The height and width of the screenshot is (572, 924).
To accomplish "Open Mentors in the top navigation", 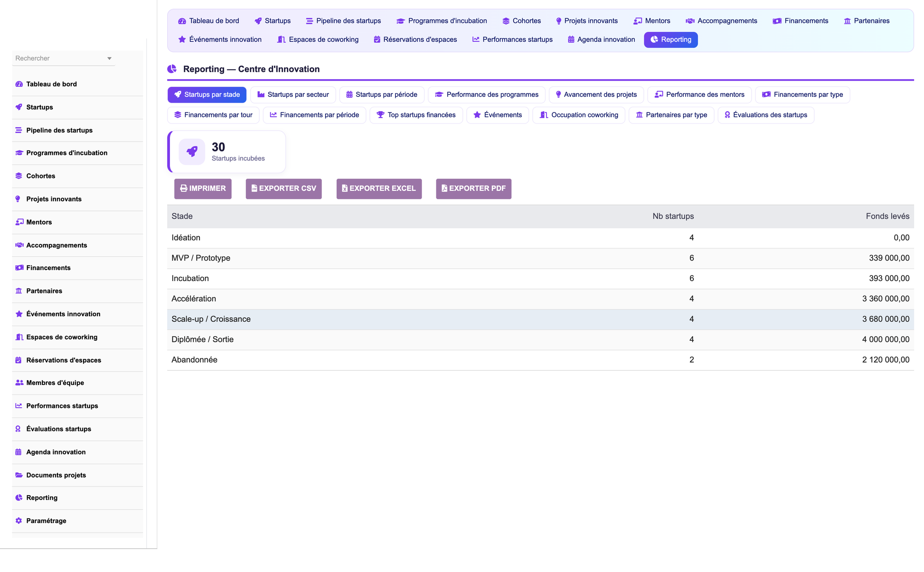I will click(x=652, y=21).
